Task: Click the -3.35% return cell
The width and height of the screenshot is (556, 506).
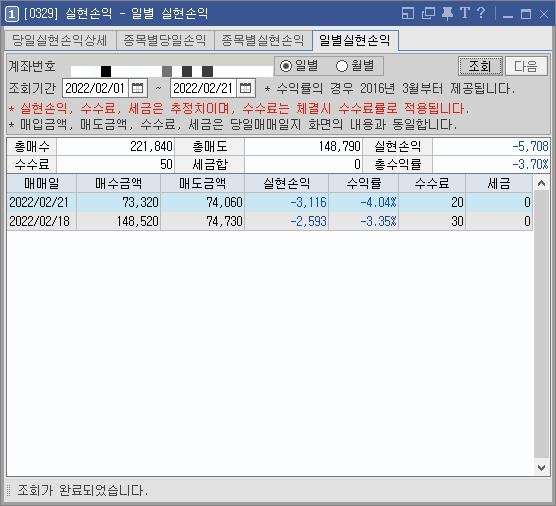Action: coord(363,221)
